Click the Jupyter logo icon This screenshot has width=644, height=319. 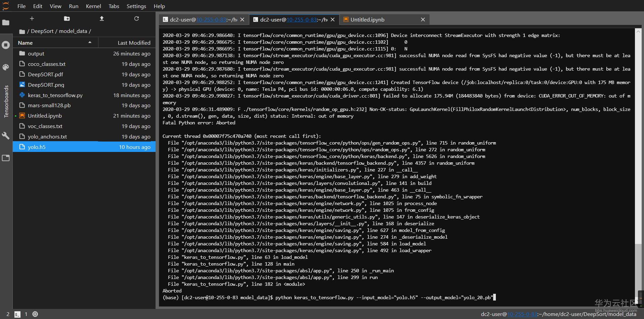pos(6,6)
